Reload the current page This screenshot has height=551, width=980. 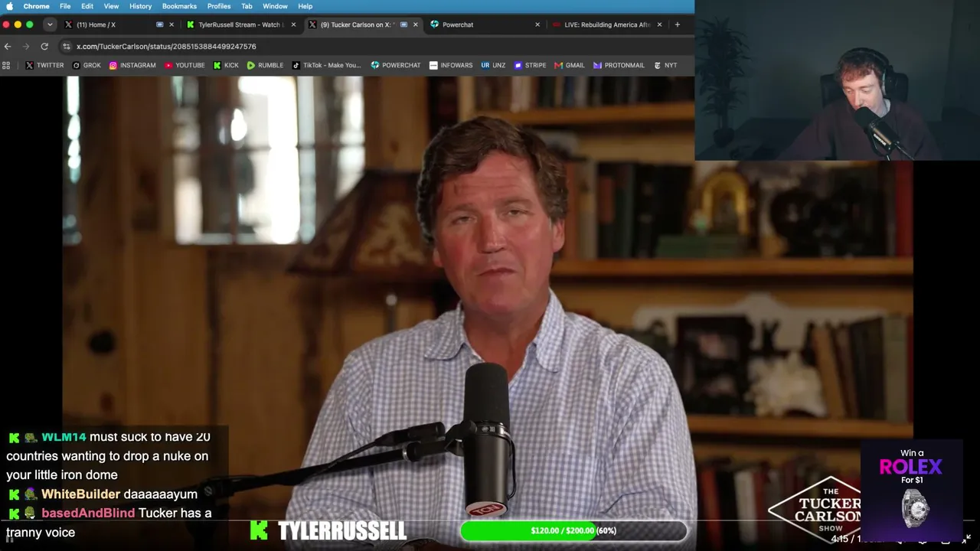(x=45, y=46)
